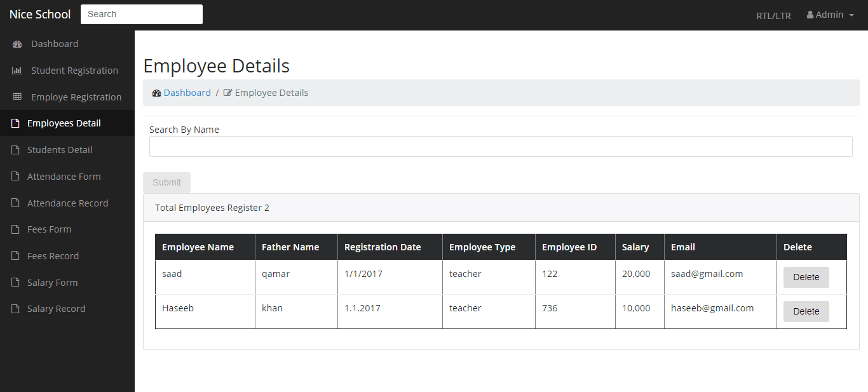Image resolution: width=868 pixels, height=392 pixels.
Task: Click salary 20,000 cell
Action: click(x=640, y=277)
